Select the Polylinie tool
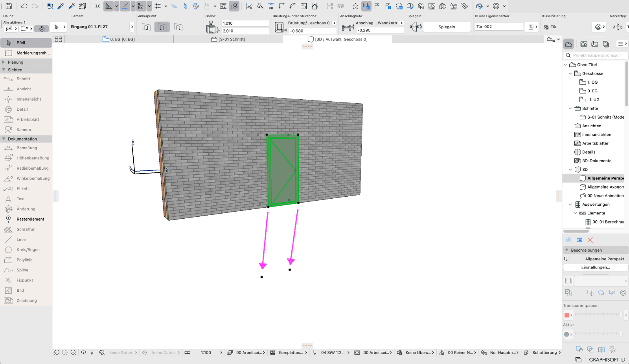This screenshot has width=629, height=364. point(26,260)
